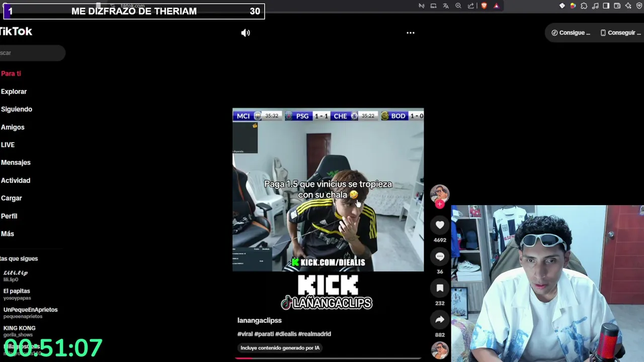Open the creator's profile avatar
The width and height of the screenshot is (644, 362).
coord(440,194)
